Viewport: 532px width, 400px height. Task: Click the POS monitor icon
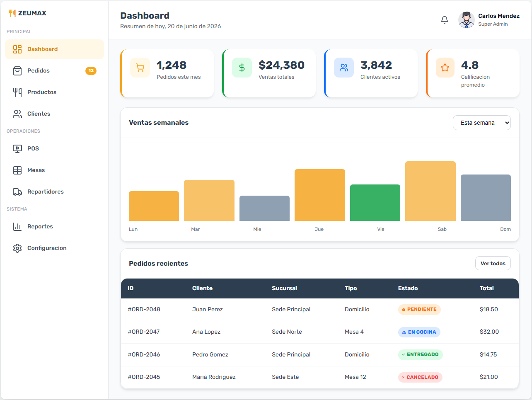[x=17, y=149]
